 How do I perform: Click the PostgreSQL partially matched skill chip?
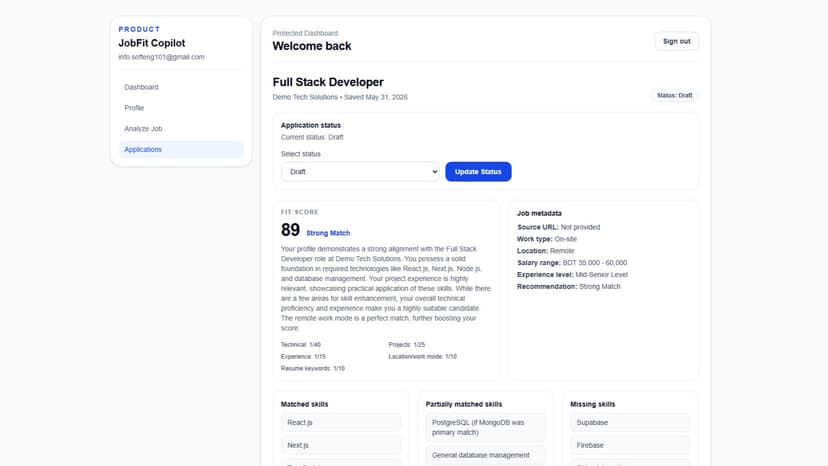[485, 427]
